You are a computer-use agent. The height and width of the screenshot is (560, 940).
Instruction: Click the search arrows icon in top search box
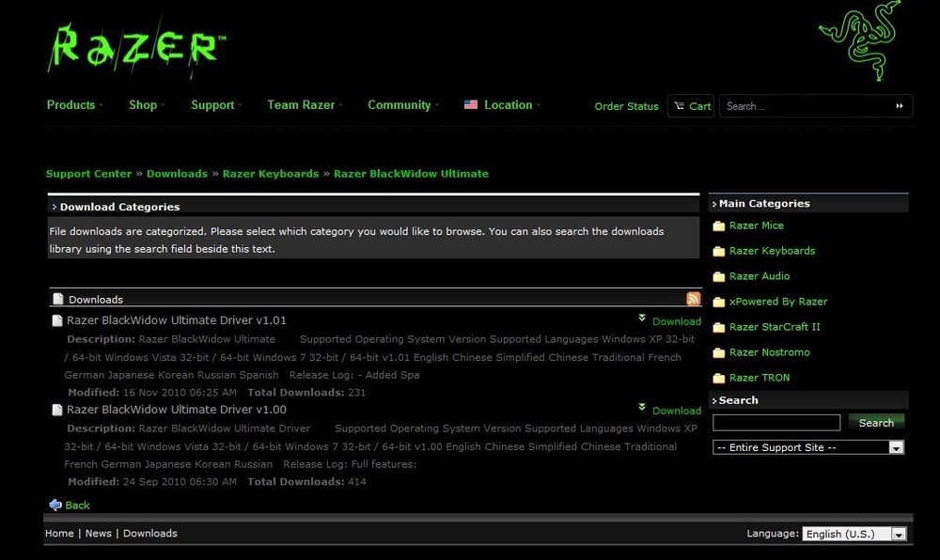coord(900,106)
